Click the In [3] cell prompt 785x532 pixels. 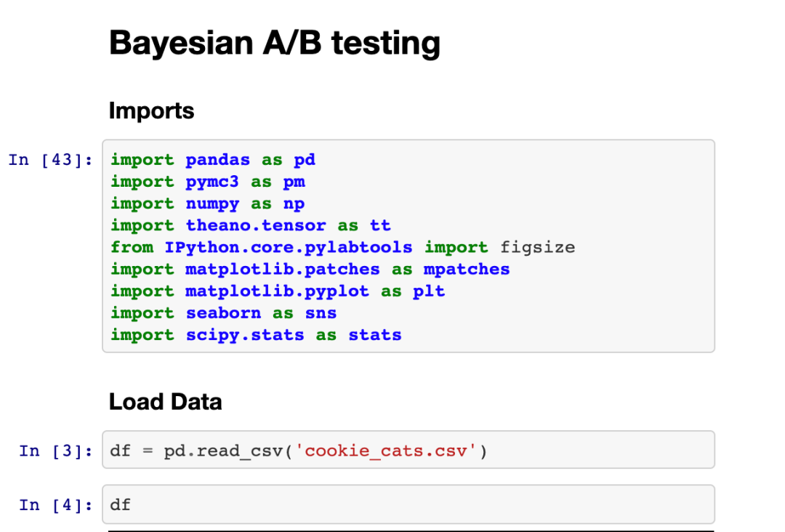[56, 451]
